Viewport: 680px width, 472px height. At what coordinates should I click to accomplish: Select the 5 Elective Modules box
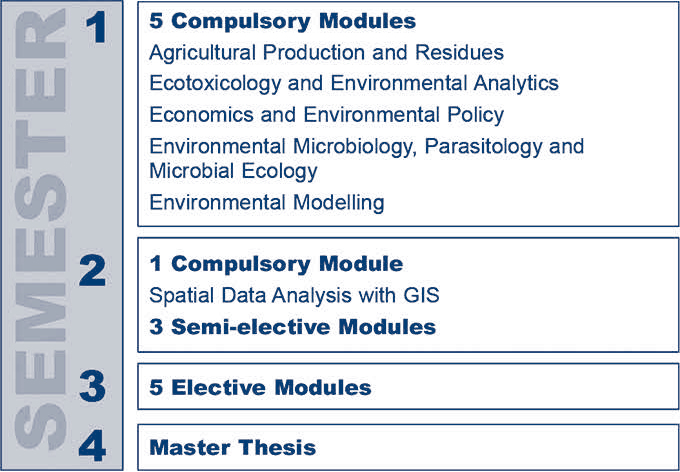click(408, 387)
